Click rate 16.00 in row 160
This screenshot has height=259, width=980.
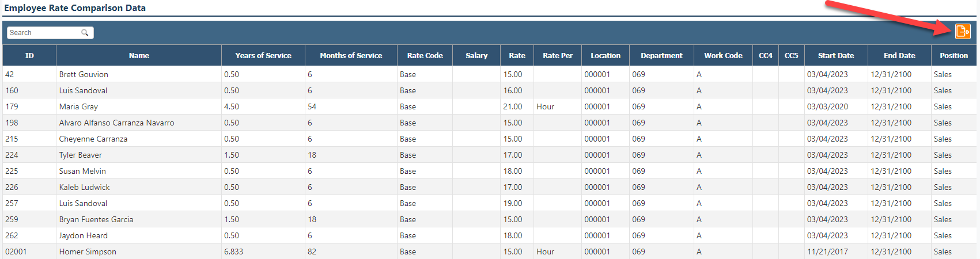[513, 90]
